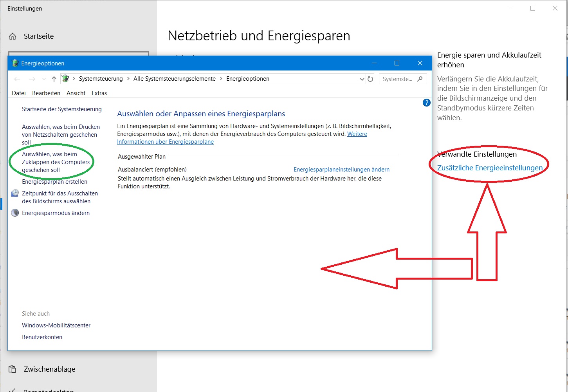Open the blue help question mark
The height and width of the screenshot is (392, 568).
pos(427,103)
